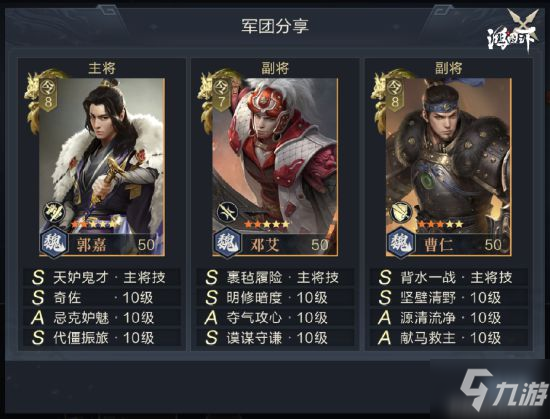Click the 令 8 command cost badge on 曹仁
Image resolution: width=550 pixels, height=419 pixels.
pyautogui.click(x=395, y=94)
